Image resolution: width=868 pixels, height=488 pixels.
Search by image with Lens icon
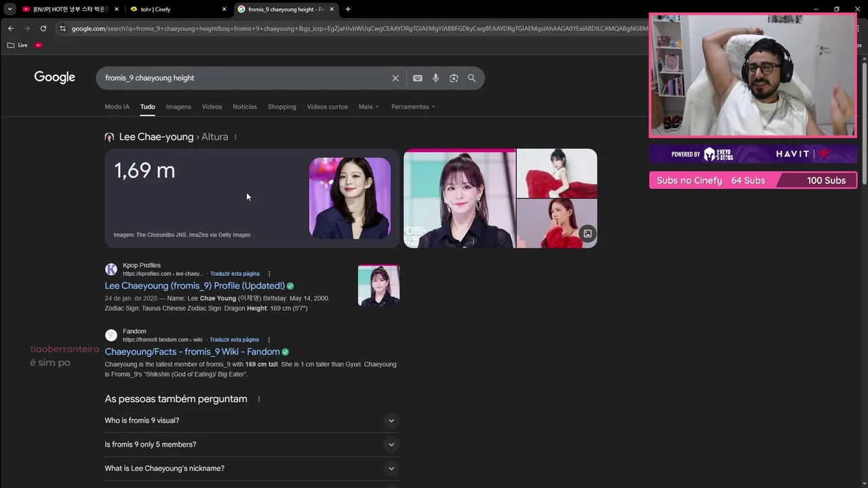click(454, 78)
